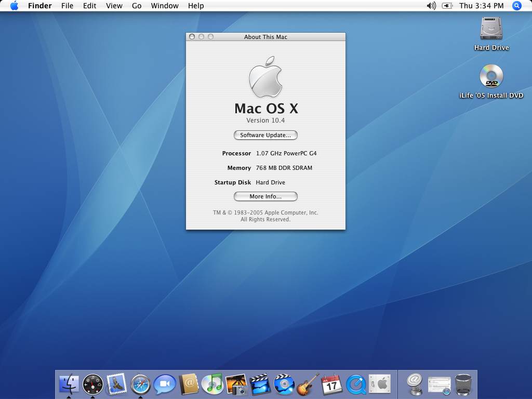This screenshot has width=532, height=399.
Task: Click the volume icon in menu bar
Action: point(431,6)
